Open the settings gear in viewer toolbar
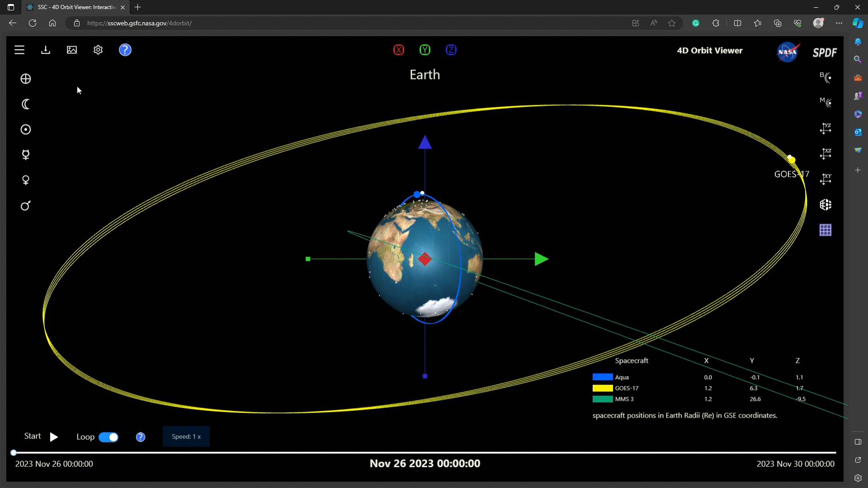The width and height of the screenshot is (868, 488). (x=98, y=50)
